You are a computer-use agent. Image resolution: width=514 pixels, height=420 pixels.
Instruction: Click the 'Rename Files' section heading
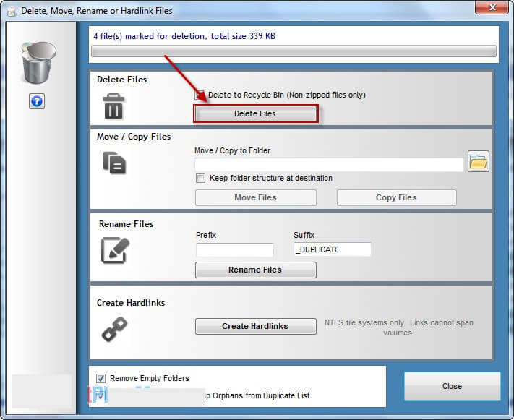coord(127,224)
